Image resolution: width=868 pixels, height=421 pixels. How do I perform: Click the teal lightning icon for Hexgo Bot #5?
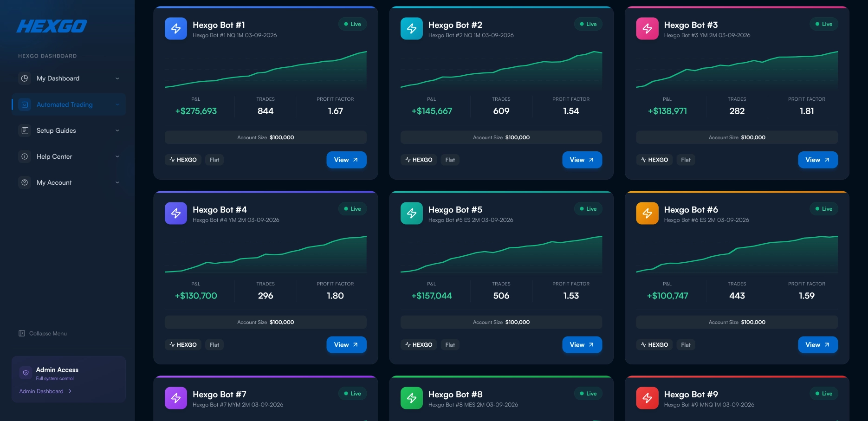coord(411,214)
